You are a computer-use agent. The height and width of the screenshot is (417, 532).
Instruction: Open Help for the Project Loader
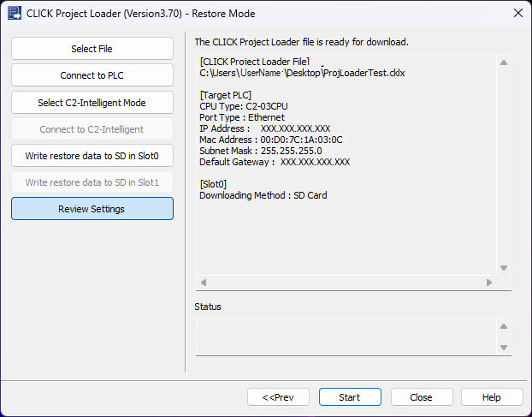point(492,397)
